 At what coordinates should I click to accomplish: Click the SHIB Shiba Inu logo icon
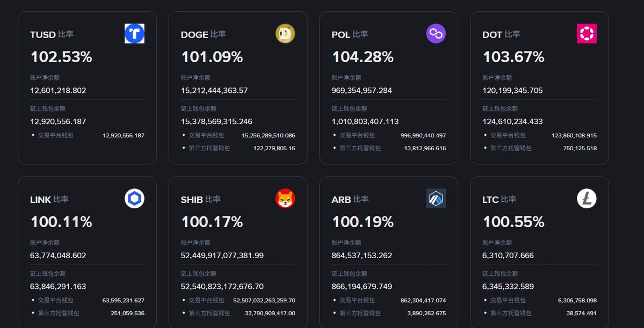[x=285, y=199]
